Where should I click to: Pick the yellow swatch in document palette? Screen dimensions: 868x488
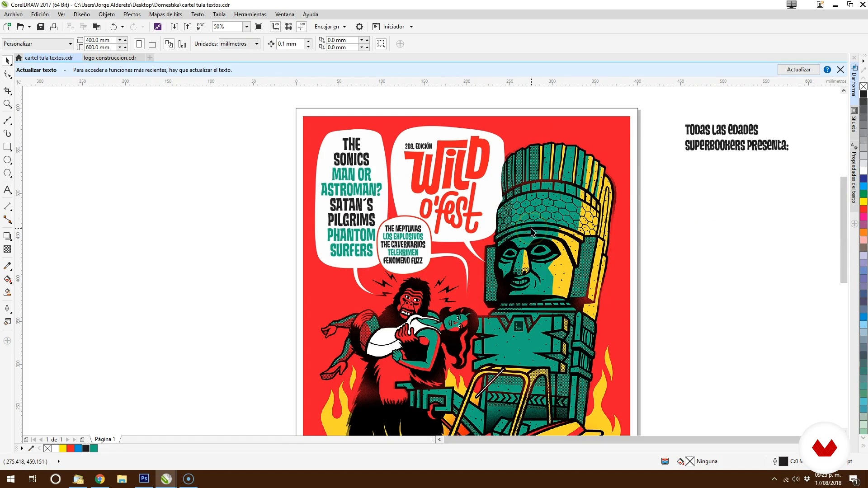pos(63,448)
